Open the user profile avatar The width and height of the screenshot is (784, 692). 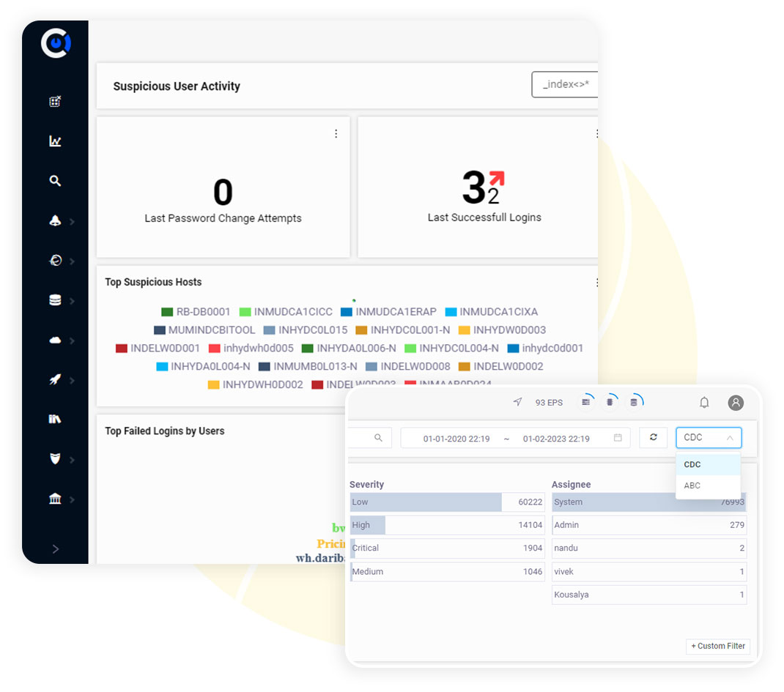736,403
